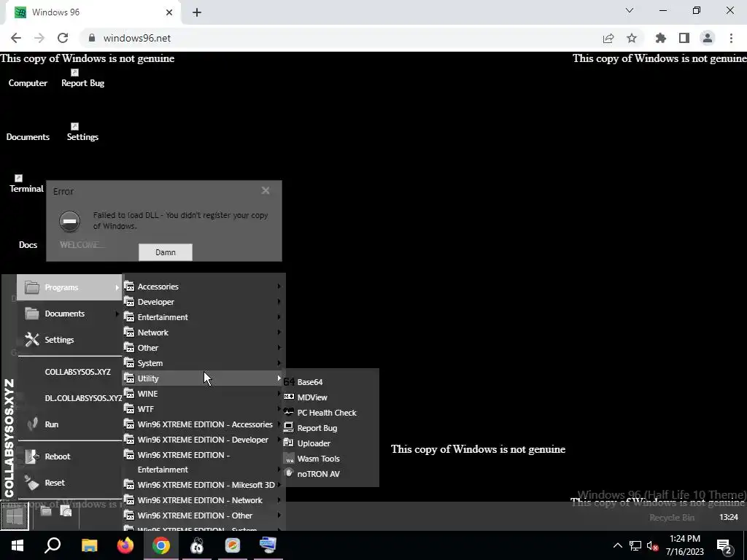Viewport: 747px width, 560px height.
Task: Expand the WTF programs folder
Action: [204, 408]
